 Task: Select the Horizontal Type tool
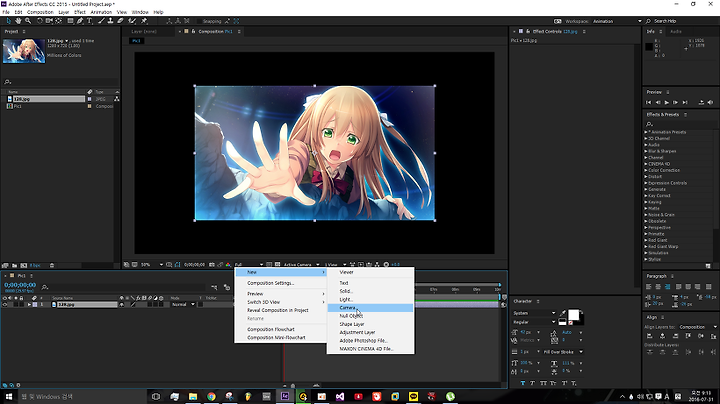point(90,21)
